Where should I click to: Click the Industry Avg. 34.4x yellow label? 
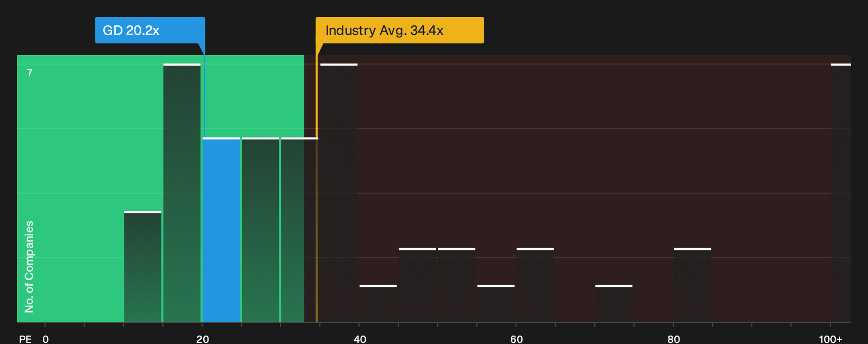pyautogui.click(x=400, y=30)
